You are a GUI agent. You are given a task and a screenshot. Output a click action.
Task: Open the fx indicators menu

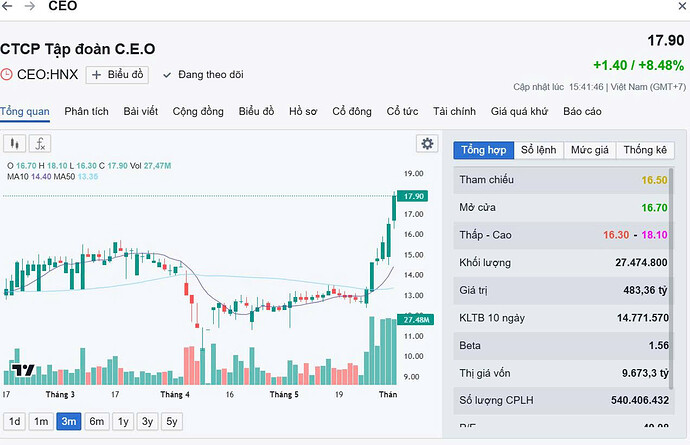coord(40,143)
